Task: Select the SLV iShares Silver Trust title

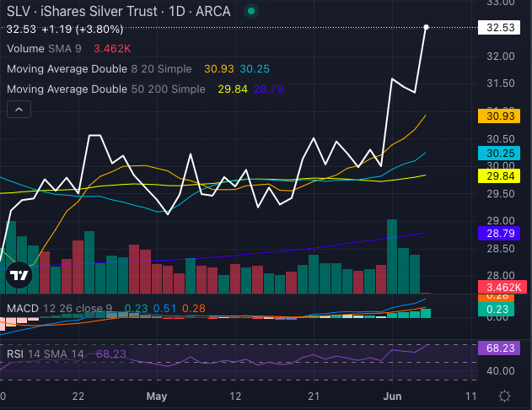Action: click(119, 11)
